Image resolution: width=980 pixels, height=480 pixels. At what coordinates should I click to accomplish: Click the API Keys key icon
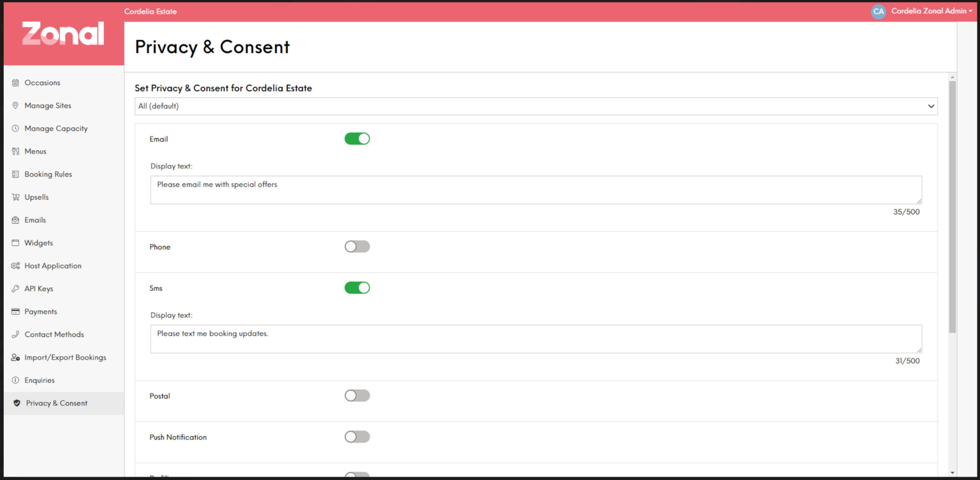[x=15, y=288]
